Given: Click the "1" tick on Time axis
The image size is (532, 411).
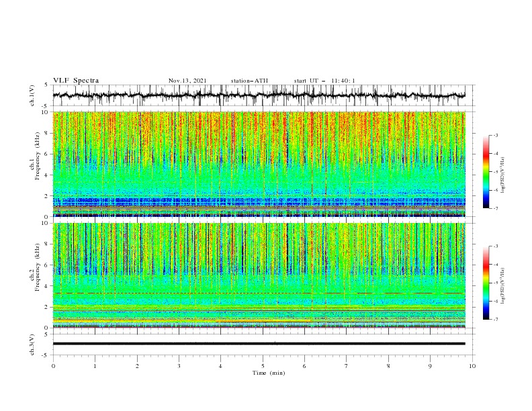Looking at the screenshot, I should point(95,366).
